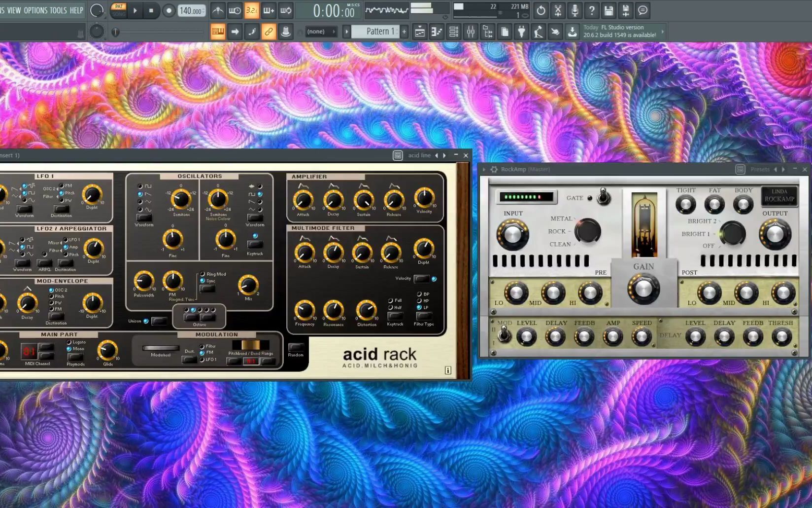Expand arrow right of version notice
This screenshot has width=812, height=508.
pyautogui.click(x=662, y=32)
